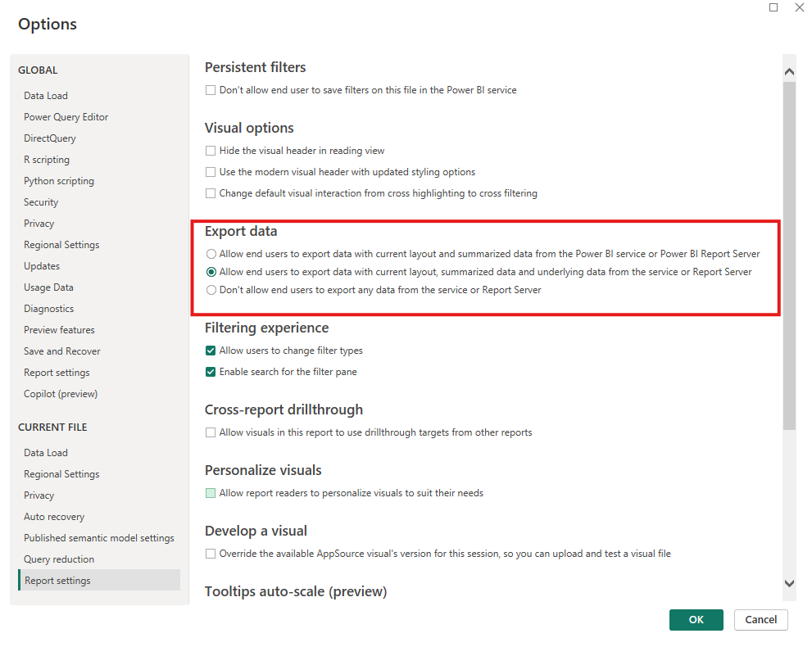Open Global Data Load settings
This screenshot has width=812, height=647.
tap(46, 96)
